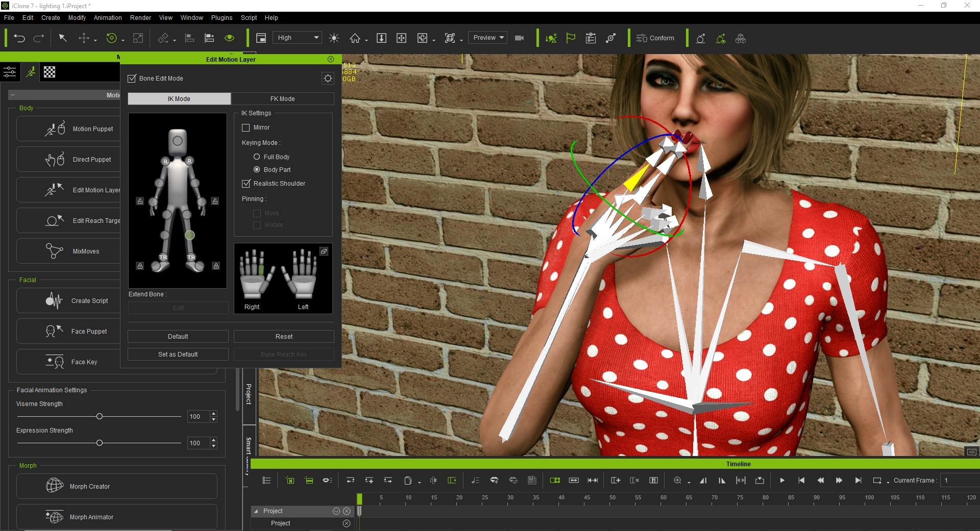Close the Edit Motion Layer panel
Image resolution: width=980 pixels, height=531 pixels.
point(331,59)
